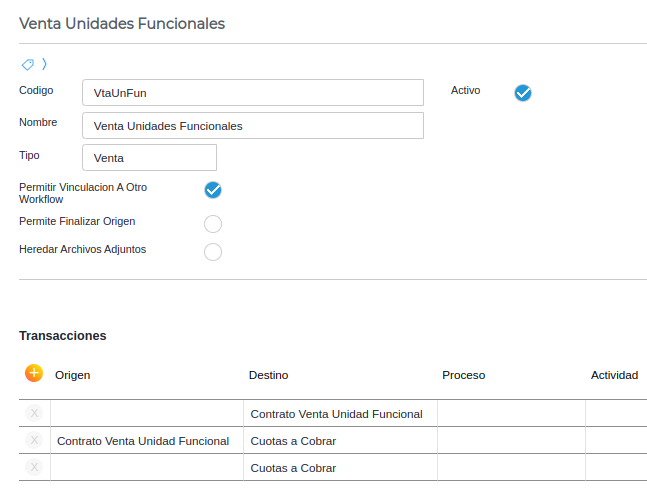The image size is (647, 495).
Task: Remove the Contrato Venta Unidad Funcional origin row
Action: pyautogui.click(x=34, y=440)
